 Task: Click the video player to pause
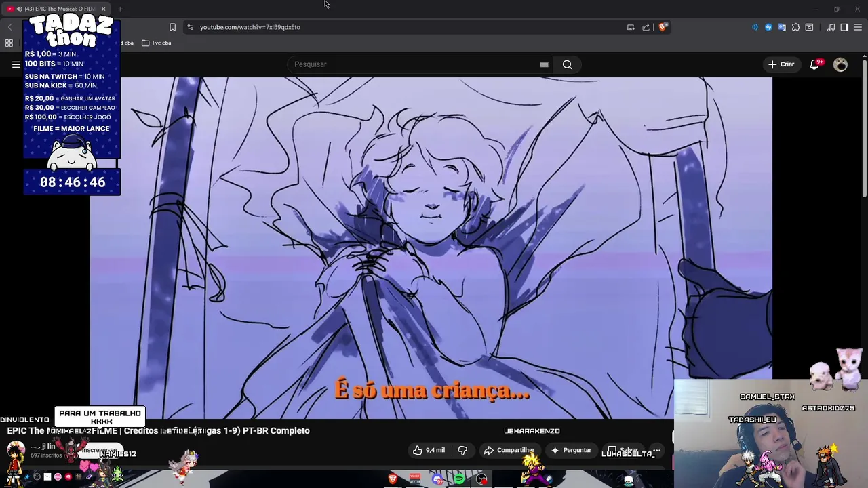point(431,247)
